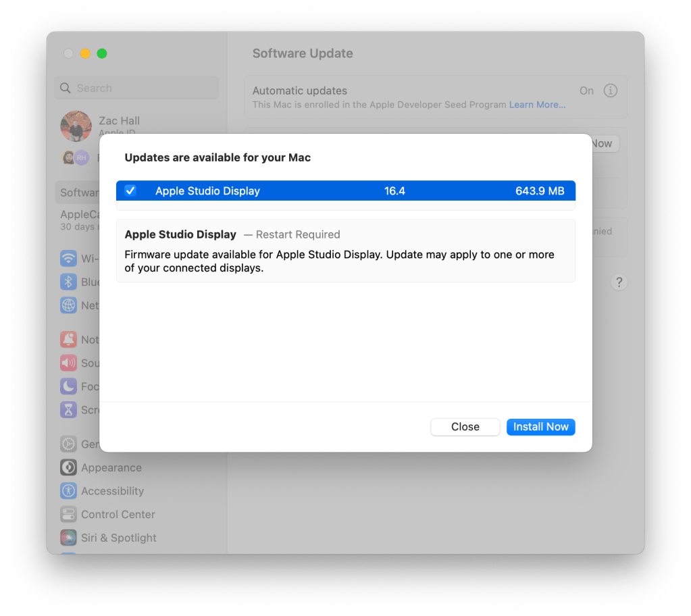The image size is (691, 616).
Task: Uncheck the Apple Studio Display update checkbox
Action: point(130,190)
